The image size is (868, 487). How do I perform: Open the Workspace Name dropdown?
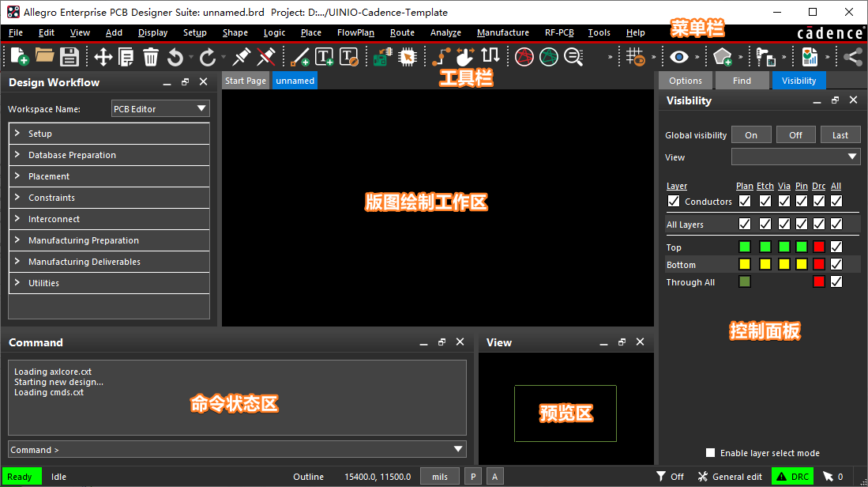pyautogui.click(x=160, y=109)
